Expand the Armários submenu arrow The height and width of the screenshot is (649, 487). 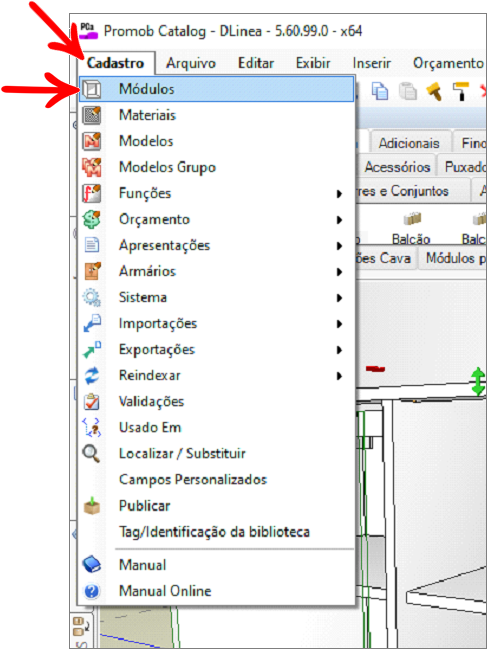(339, 272)
